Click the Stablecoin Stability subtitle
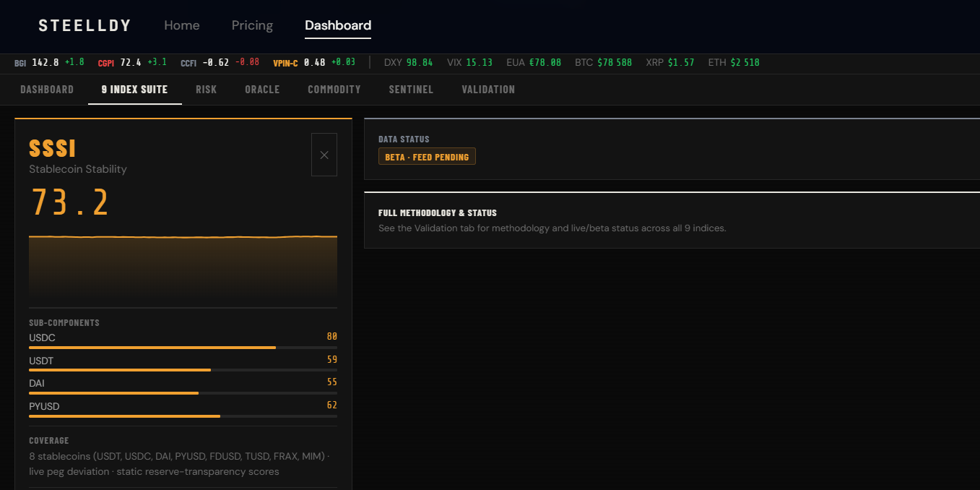 pyautogui.click(x=78, y=169)
